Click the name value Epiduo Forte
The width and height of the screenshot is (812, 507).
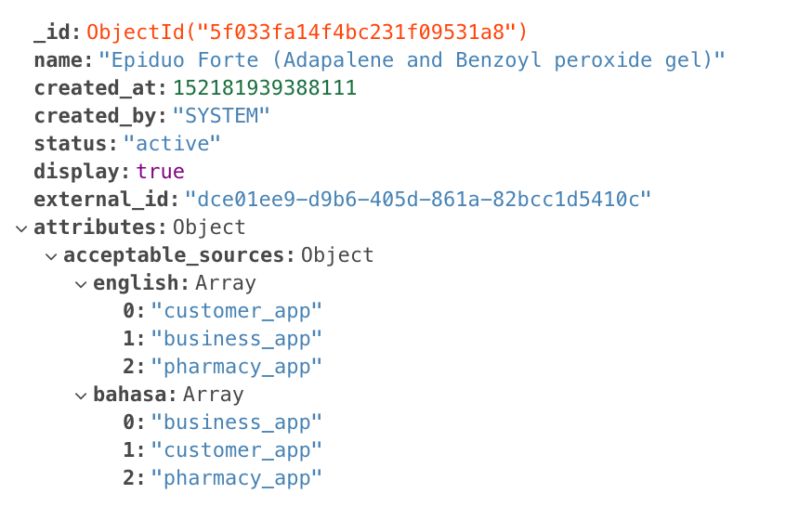(412, 60)
